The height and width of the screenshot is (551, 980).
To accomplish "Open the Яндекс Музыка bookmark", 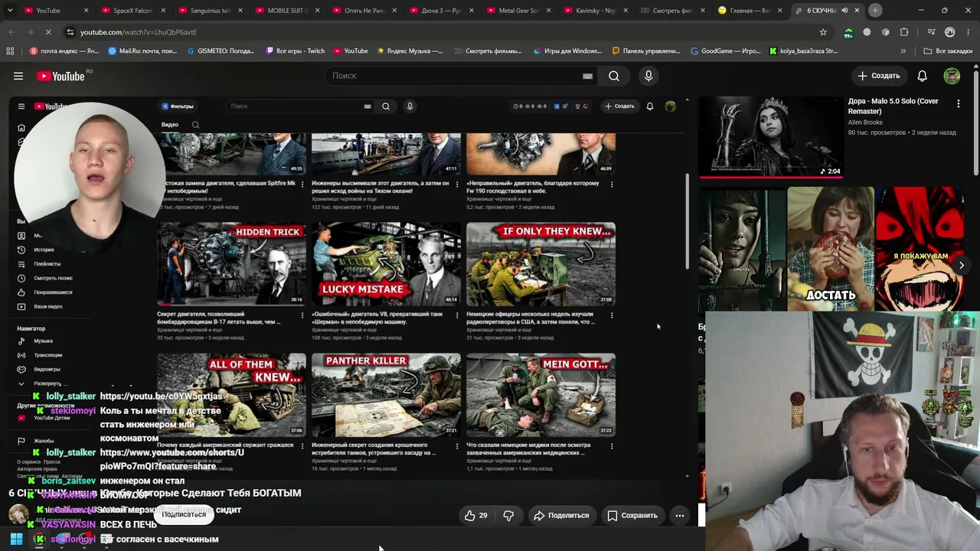I will 410,51.
